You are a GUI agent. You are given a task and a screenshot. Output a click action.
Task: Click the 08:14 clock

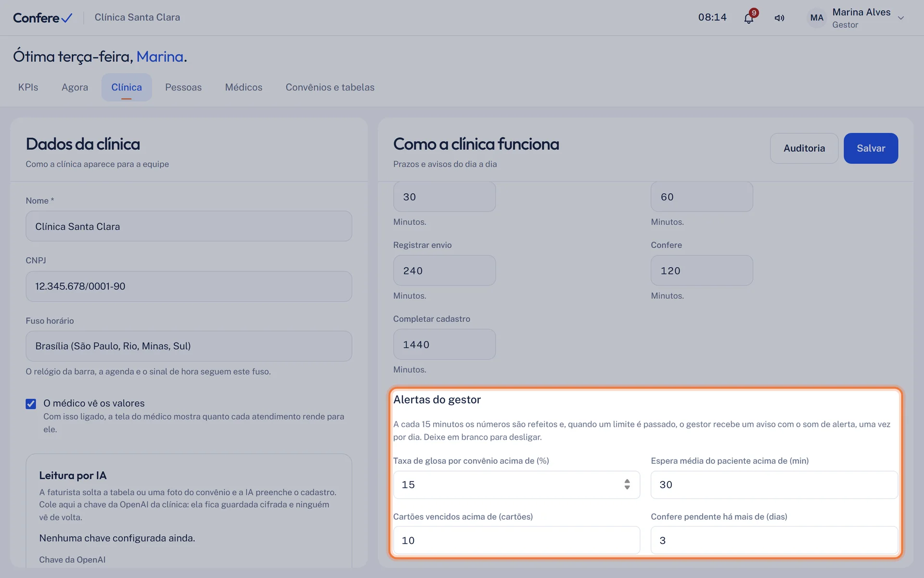click(x=712, y=17)
